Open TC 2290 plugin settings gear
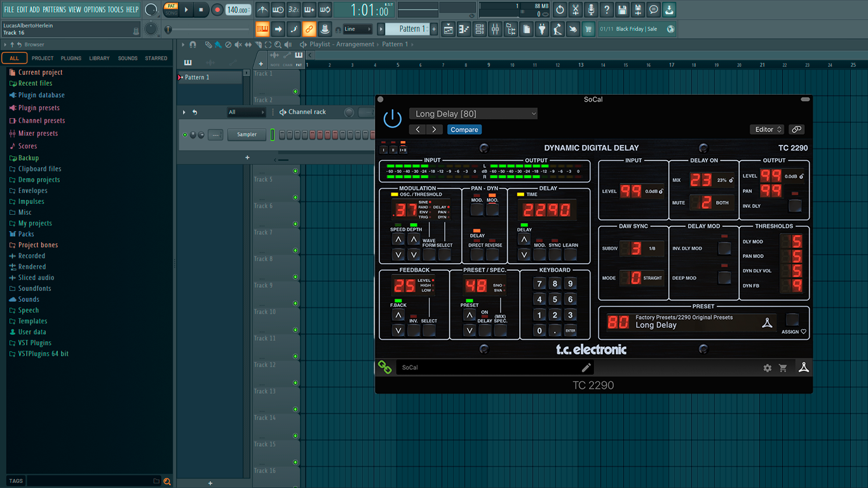868x488 pixels. coord(767,368)
